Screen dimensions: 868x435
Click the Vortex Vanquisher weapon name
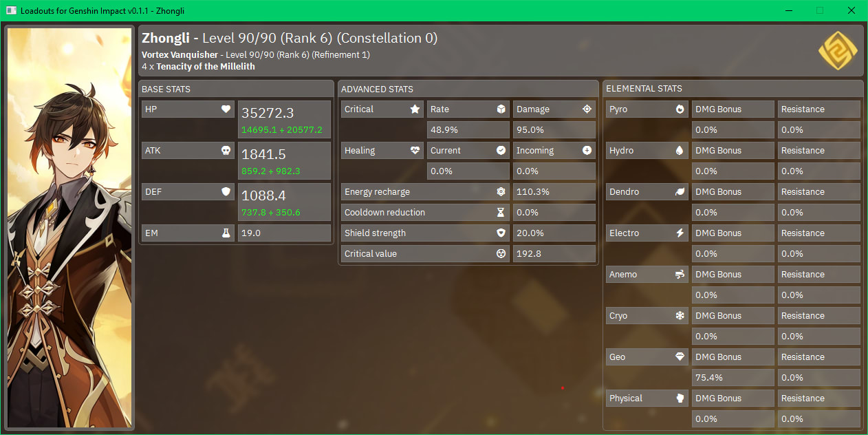click(x=180, y=55)
